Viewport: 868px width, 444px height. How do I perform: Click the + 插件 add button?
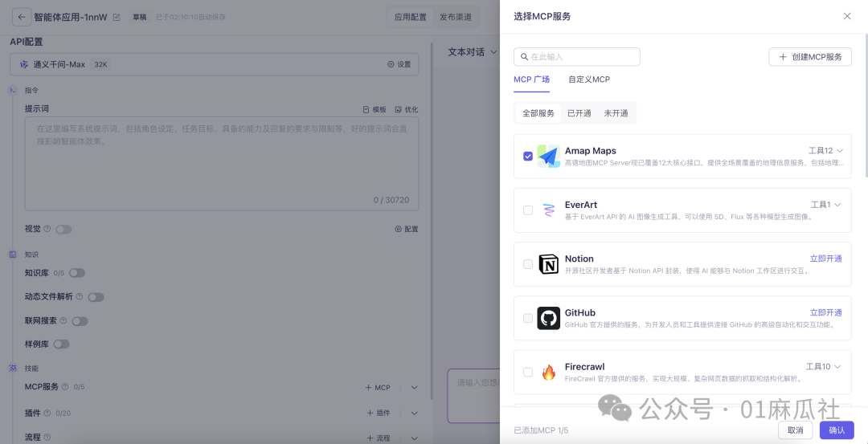(x=378, y=413)
